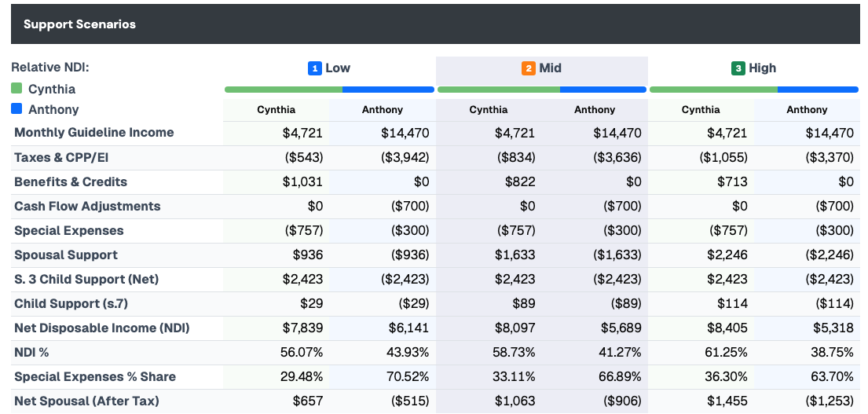Click the $7,839 NDI value

[302, 328]
